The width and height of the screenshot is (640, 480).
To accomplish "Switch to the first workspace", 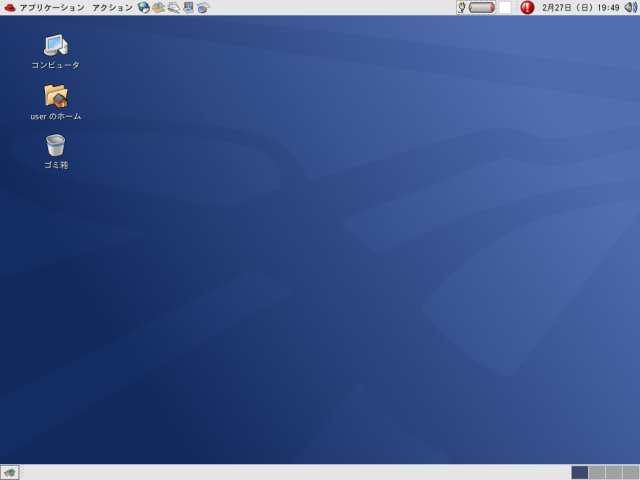I will [x=580, y=473].
